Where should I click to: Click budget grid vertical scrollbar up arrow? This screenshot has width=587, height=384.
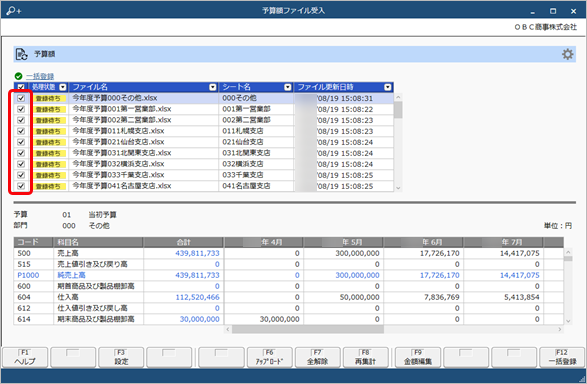(568, 252)
